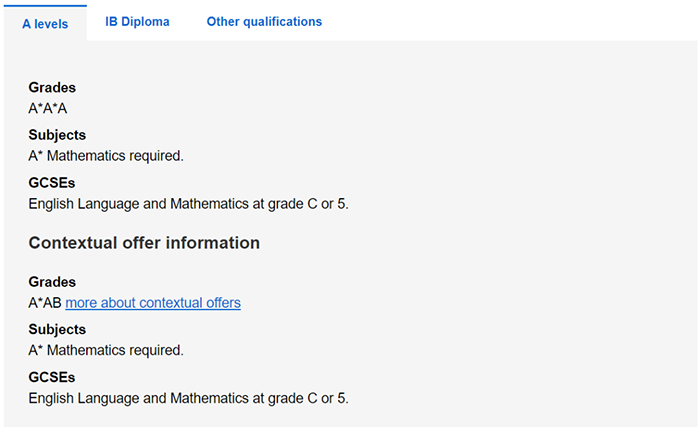Click the GCSEs heading in the standard offer
The image size is (700, 432).
[x=52, y=183]
